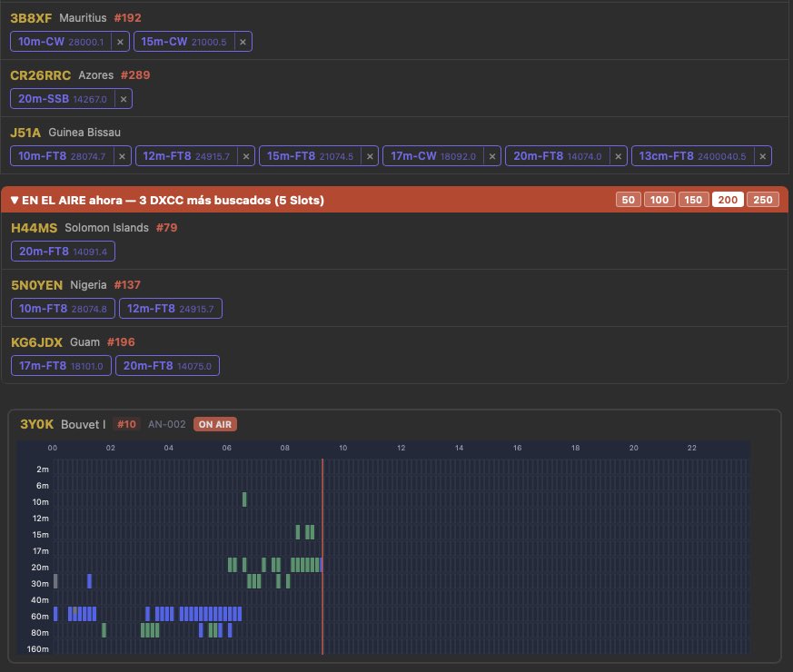The height and width of the screenshot is (672, 793).
Task: Open H44MS 20m-FT8 14091.4 spot
Action: click(64, 252)
